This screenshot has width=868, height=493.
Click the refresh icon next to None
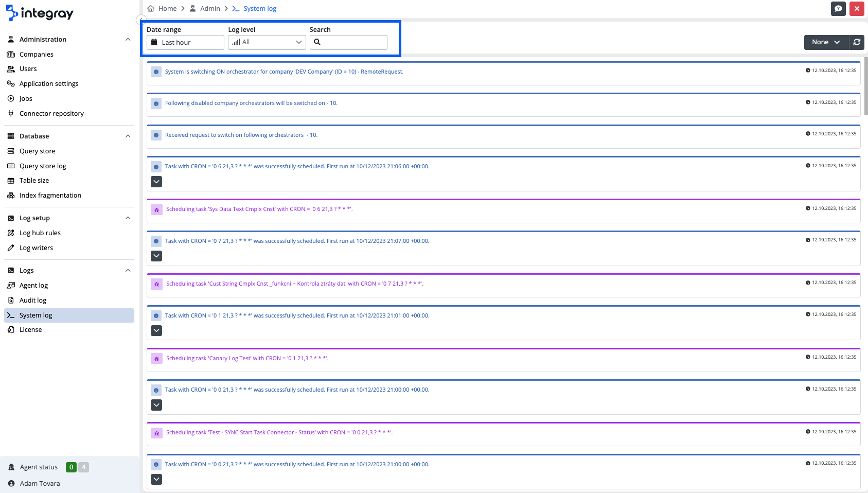pos(857,42)
